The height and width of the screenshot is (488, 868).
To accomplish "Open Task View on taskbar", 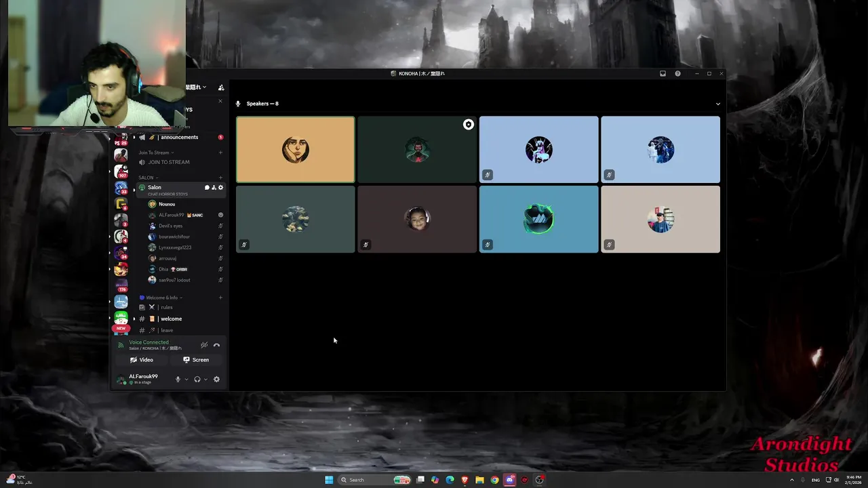I will tap(420, 480).
